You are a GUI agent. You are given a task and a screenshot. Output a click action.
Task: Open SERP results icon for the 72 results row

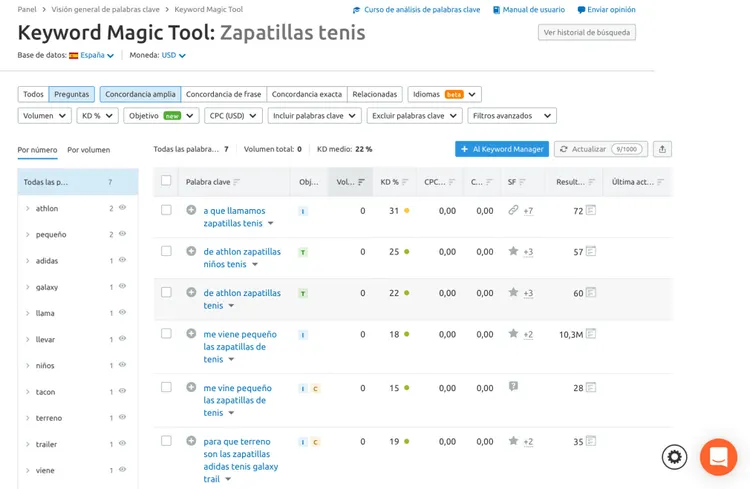591,210
